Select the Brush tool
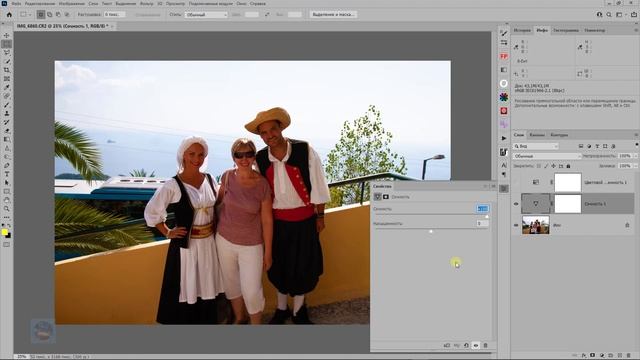The width and height of the screenshot is (640, 360). coord(7,105)
